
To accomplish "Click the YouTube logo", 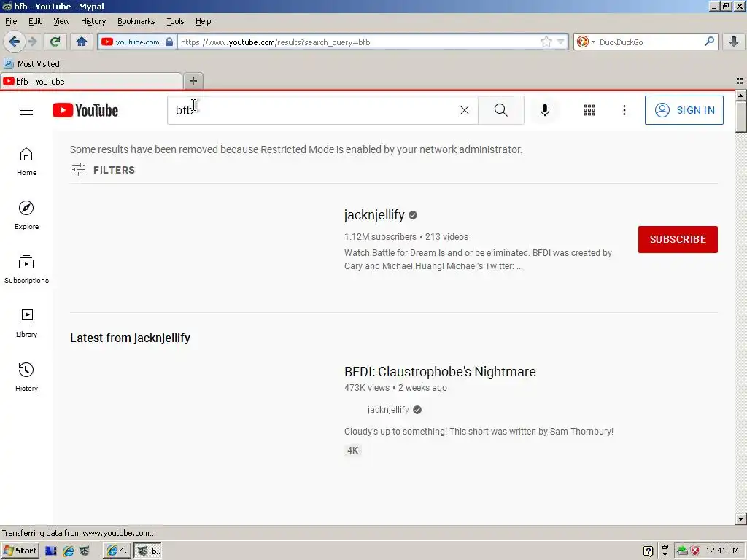I will point(85,111).
